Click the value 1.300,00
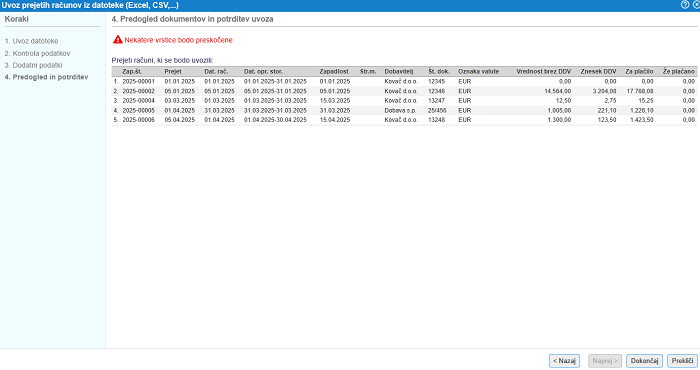Screen dimensions: 700x370 (x=559, y=120)
